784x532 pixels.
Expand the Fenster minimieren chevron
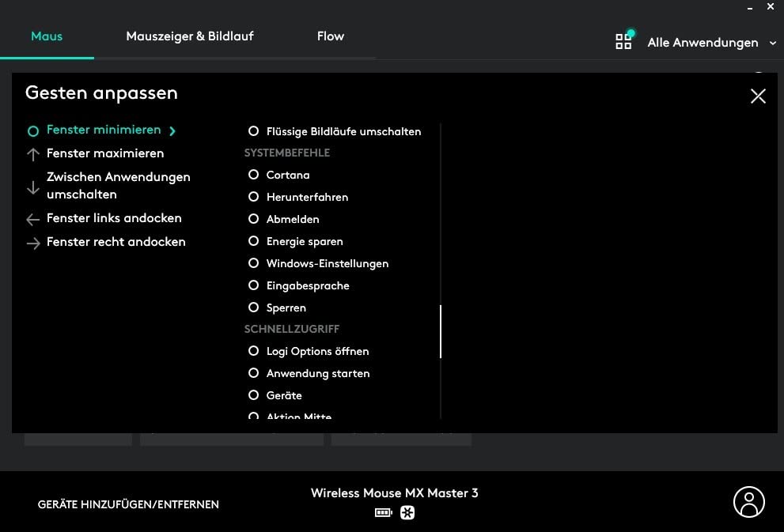(x=172, y=131)
